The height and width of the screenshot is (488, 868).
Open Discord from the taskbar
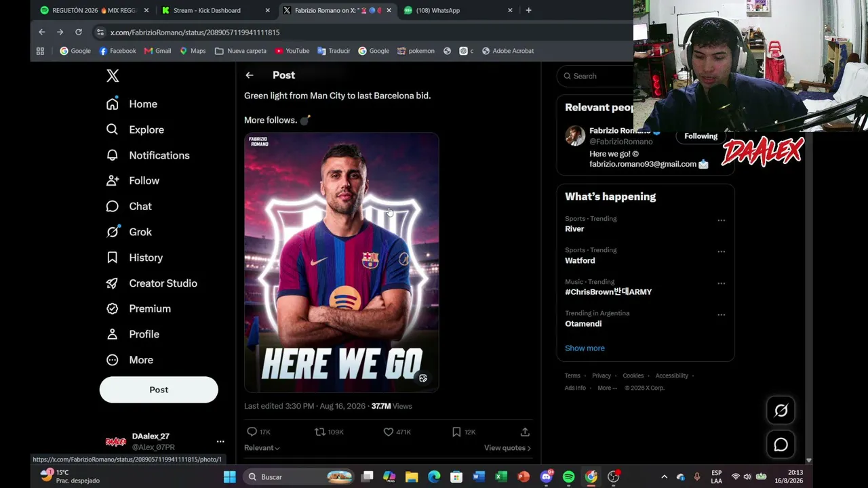click(546, 477)
